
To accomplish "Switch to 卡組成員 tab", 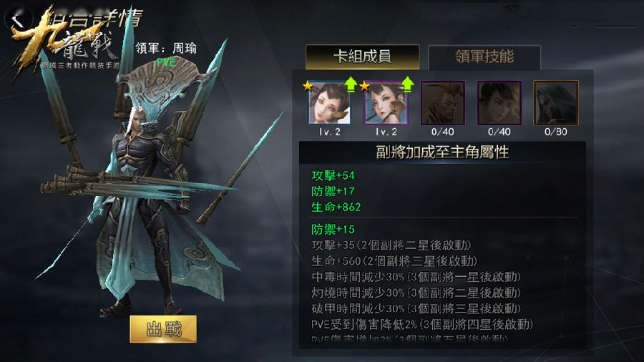I will [x=362, y=57].
